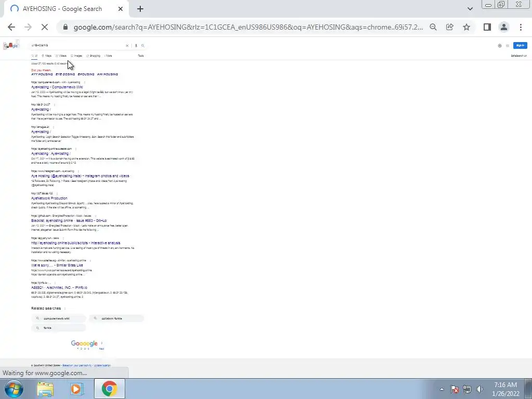Click the padlock site info icon
Screen dimensions: 532x399
tap(65, 27)
